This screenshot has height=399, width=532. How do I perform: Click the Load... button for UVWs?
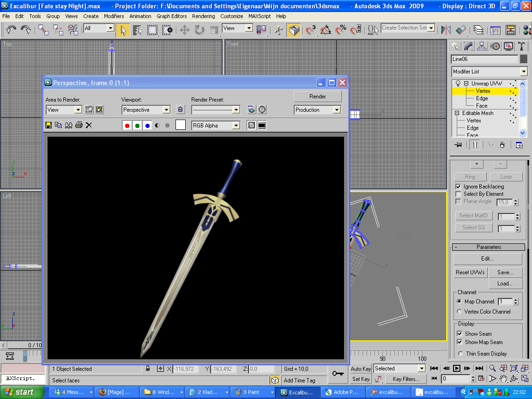[505, 284]
